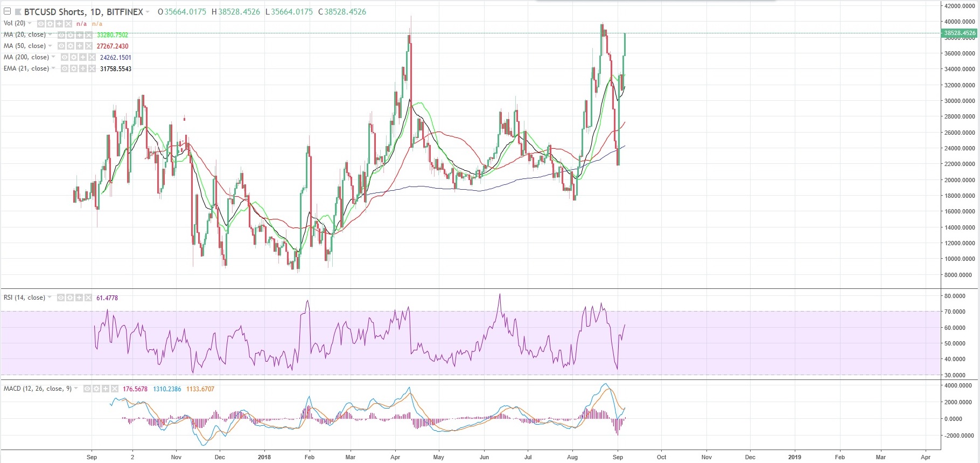
Task: Open settings gear for EMA (21, close)
Action: 74,68
